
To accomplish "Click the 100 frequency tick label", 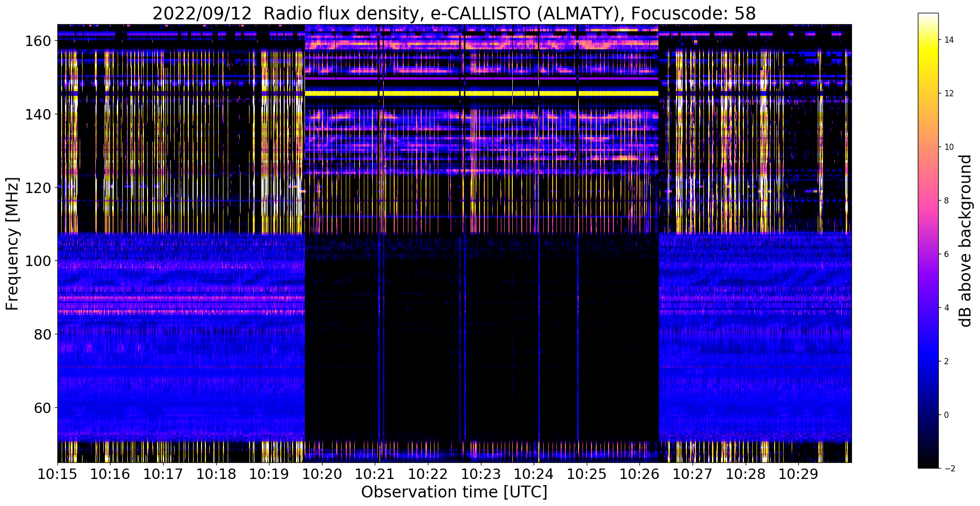I will [x=39, y=261].
